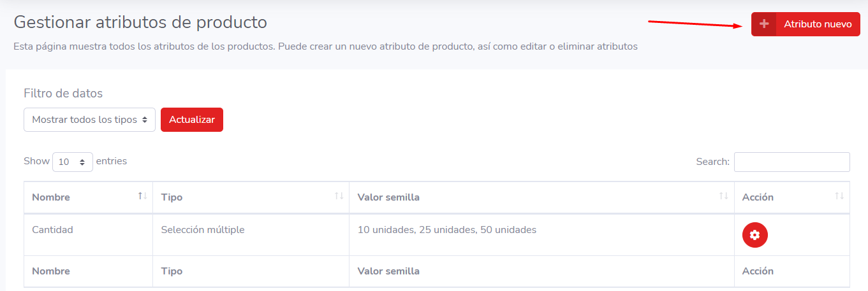Screen dimensions: 868x291
Task: Click the footer Nombre column label
Action: (51, 271)
